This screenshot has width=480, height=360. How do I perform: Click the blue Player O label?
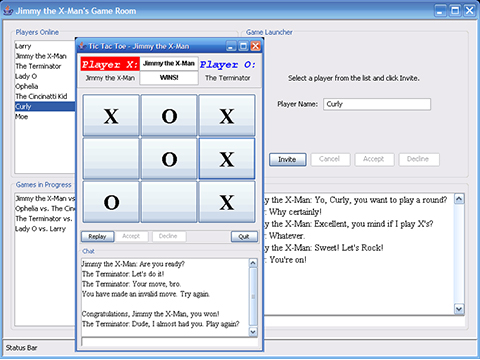click(x=228, y=64)
